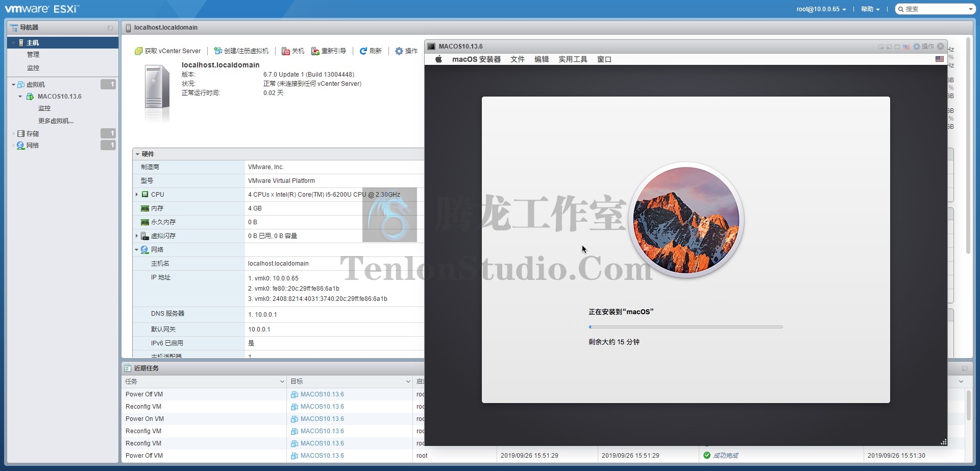Click the 刷新 refresh button

pos(371,51)
